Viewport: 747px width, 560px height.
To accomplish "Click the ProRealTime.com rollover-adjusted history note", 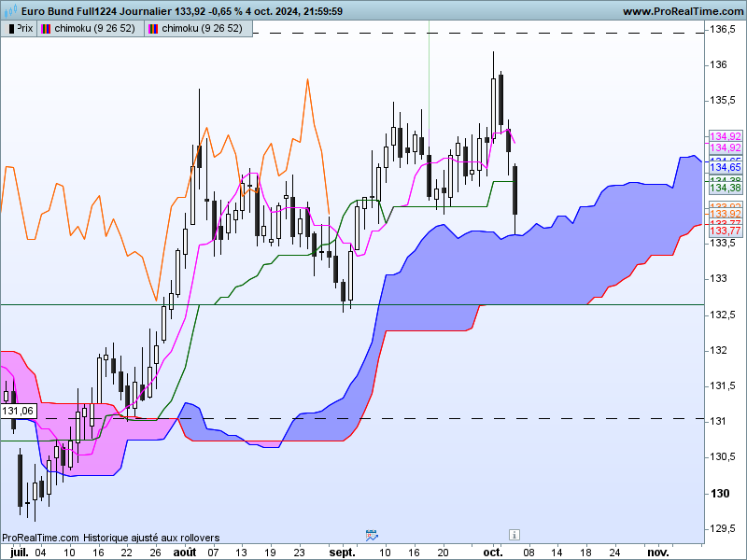I will [110, 538].
